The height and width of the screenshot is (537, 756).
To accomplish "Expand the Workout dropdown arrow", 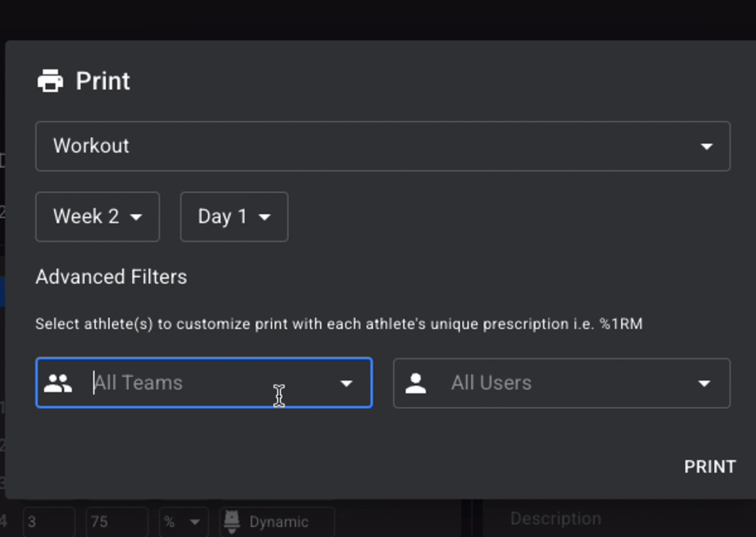I will click(706, 146).
